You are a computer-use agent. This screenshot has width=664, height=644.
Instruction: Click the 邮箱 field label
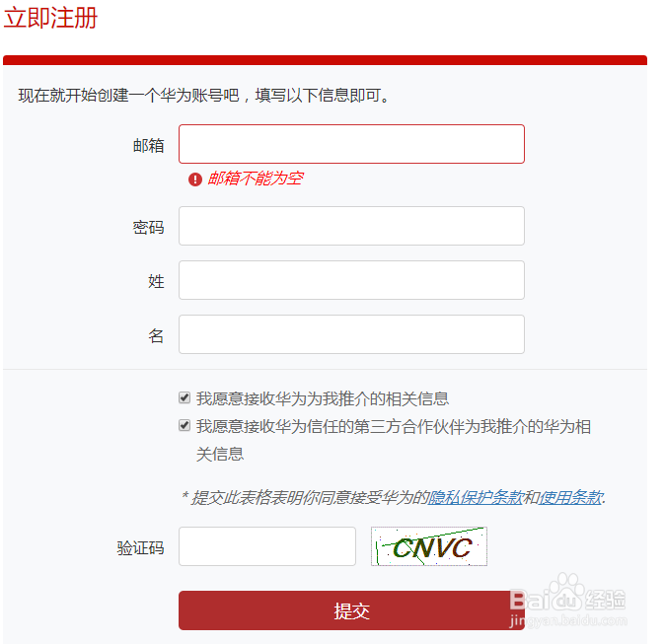click(x=148, y=145)
